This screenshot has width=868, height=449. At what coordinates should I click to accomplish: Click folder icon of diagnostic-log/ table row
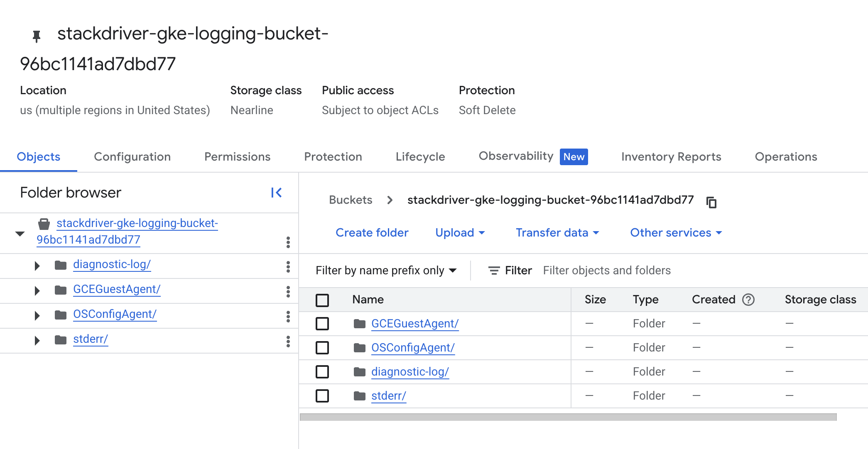pos(360,372)
